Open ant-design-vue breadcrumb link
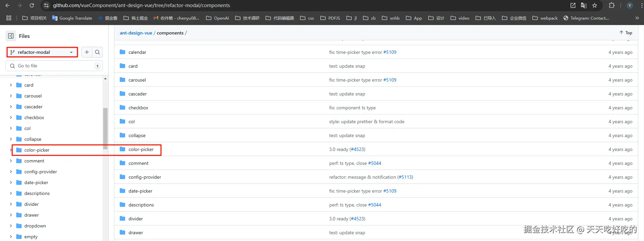The image size is (644, 241). tap(136, 33)
